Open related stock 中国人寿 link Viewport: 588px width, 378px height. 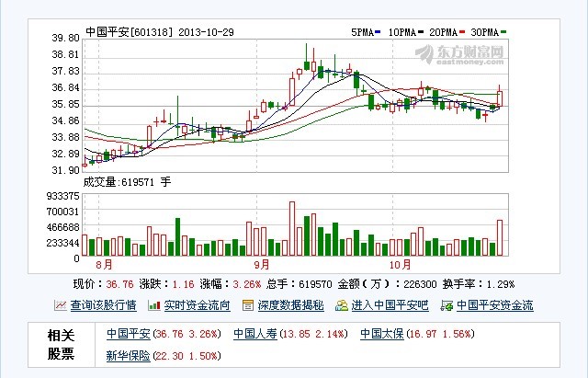(x=255, y=334)
